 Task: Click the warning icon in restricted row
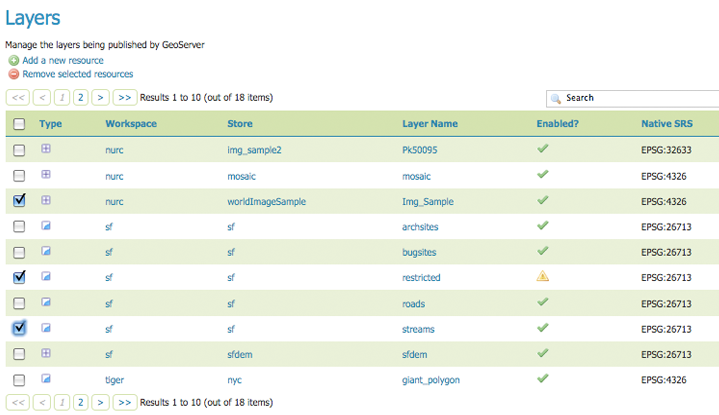tap(543, 276)
